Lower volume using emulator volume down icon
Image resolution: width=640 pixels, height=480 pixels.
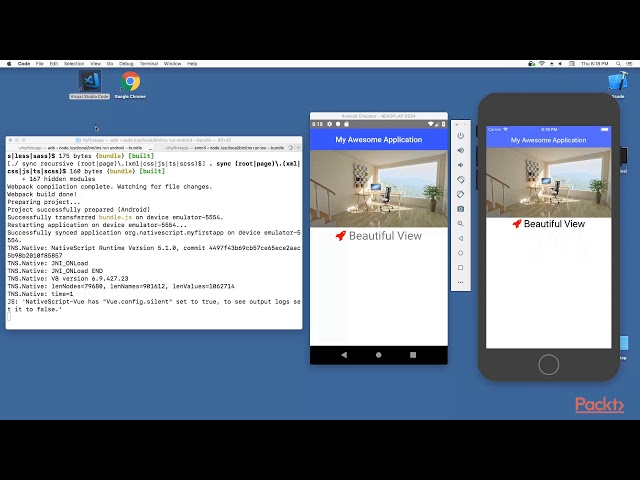(460, 165)
